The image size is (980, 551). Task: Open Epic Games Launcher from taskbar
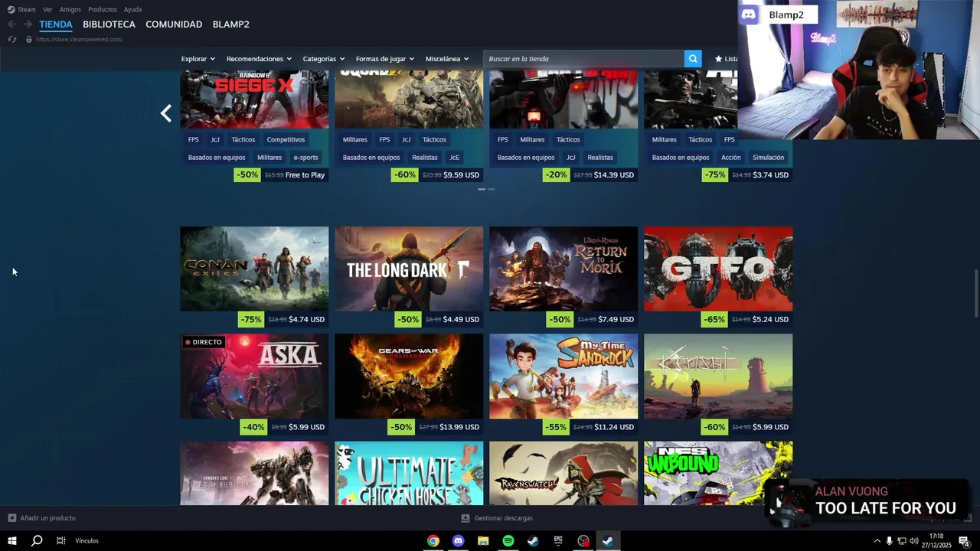pyautogui.click(x=558, y=541)
